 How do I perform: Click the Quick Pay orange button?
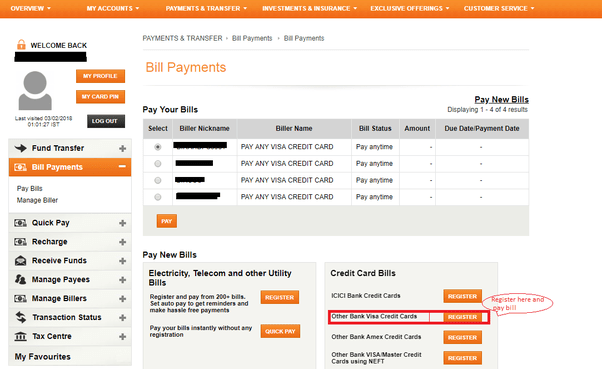click(280, 331)
